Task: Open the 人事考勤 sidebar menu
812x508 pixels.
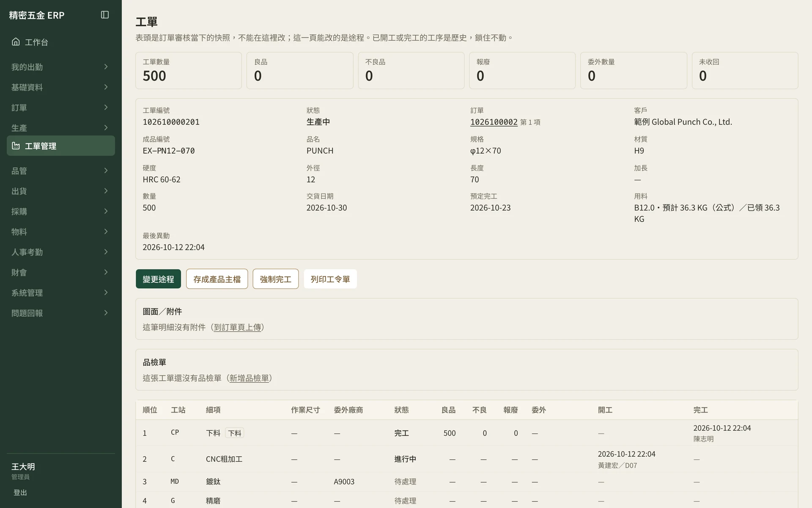Action: (60, 252)
